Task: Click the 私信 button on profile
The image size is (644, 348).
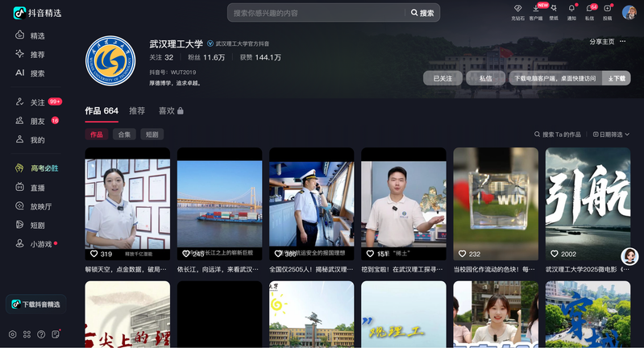Action: click(485, 78)
